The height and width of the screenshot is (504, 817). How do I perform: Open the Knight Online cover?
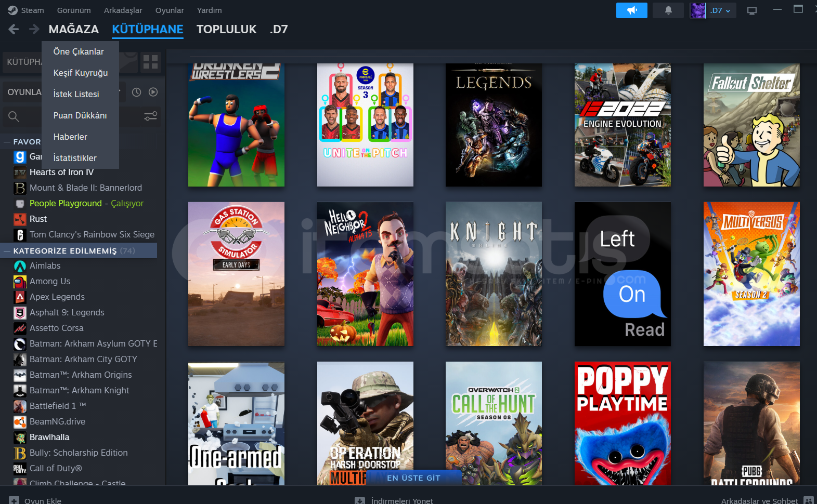coord(494,274)
